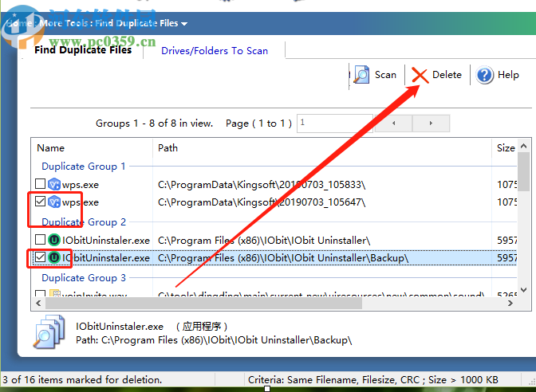Switch to Find Duplicate Files tab
The height and width of the screenshot is (392, 536).
pyautogui.click(x=83, y=50)
